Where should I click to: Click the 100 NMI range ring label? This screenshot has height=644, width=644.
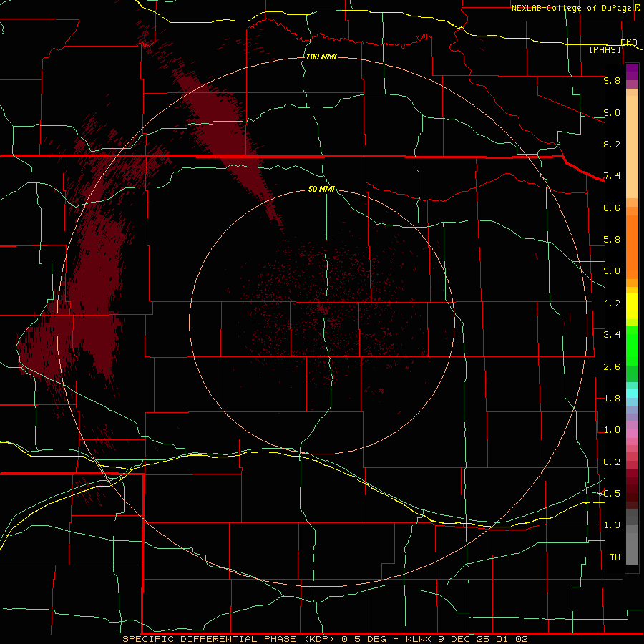pos(321,57)
